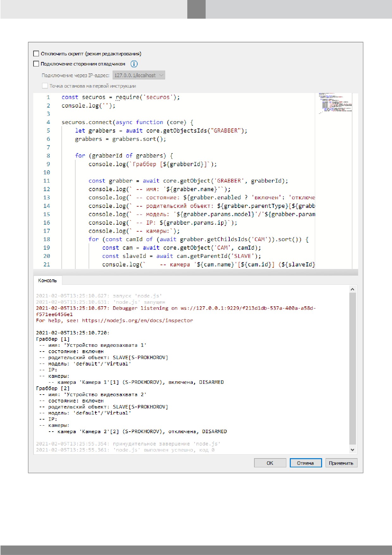Click the line 'securos.connect(async function (core) {'

coord(127,122)
